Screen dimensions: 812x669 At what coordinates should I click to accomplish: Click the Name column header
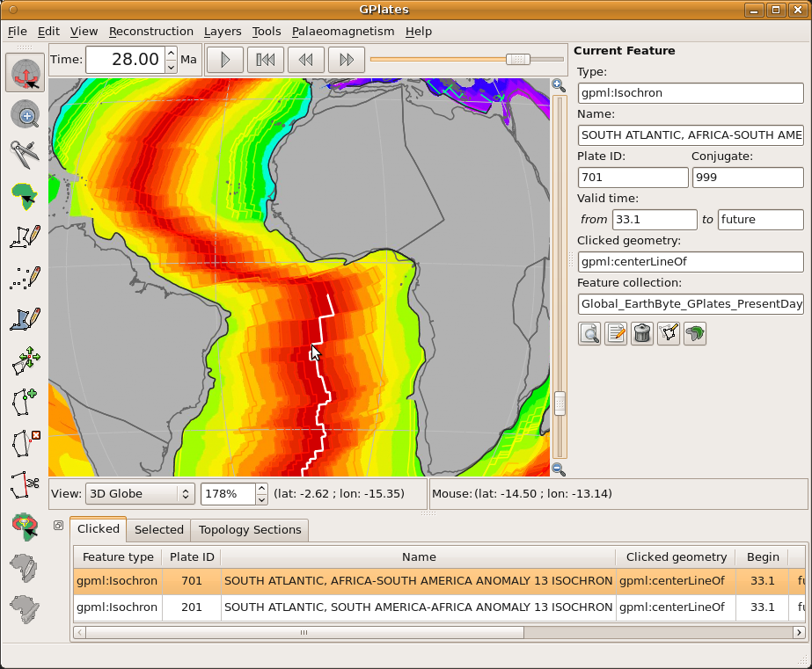click(419, 556)
